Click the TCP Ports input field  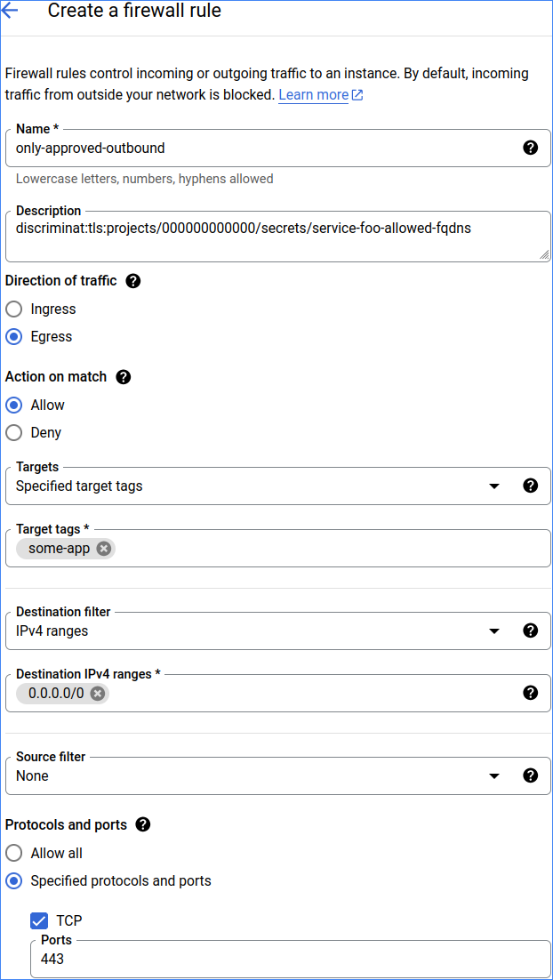(293, 960)
